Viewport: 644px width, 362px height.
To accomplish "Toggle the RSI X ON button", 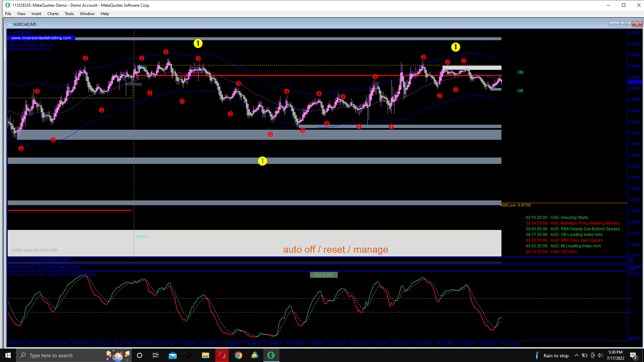I will click(323, 275).
